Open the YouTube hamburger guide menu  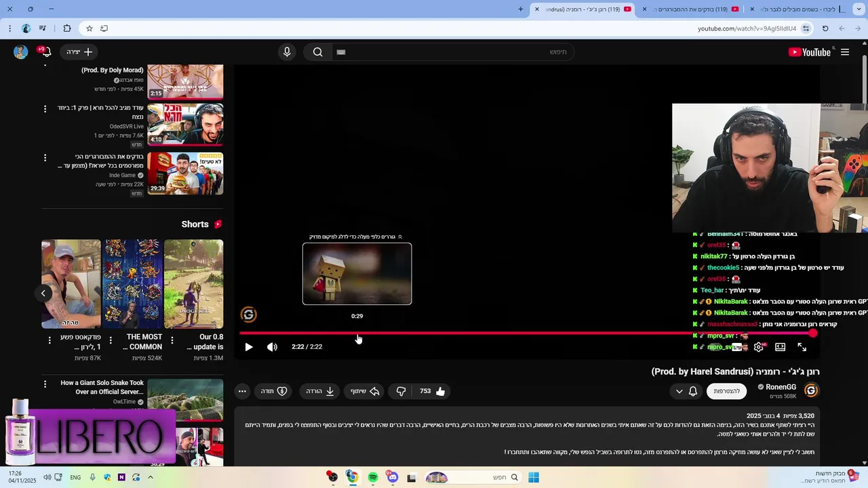(x=845, y=52)
